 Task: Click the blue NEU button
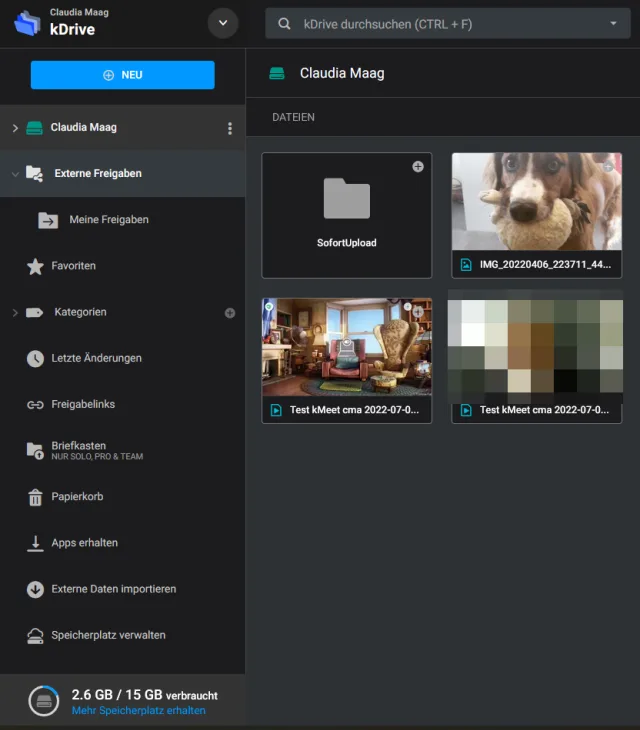[x=122, y=75]
